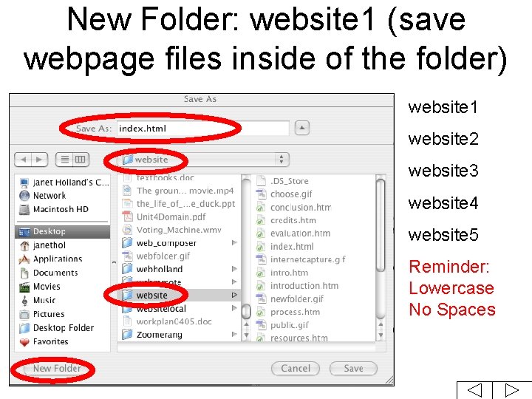Click the Cancel button
The height and width of the screenshot is (399, 532).
(296, 369)
